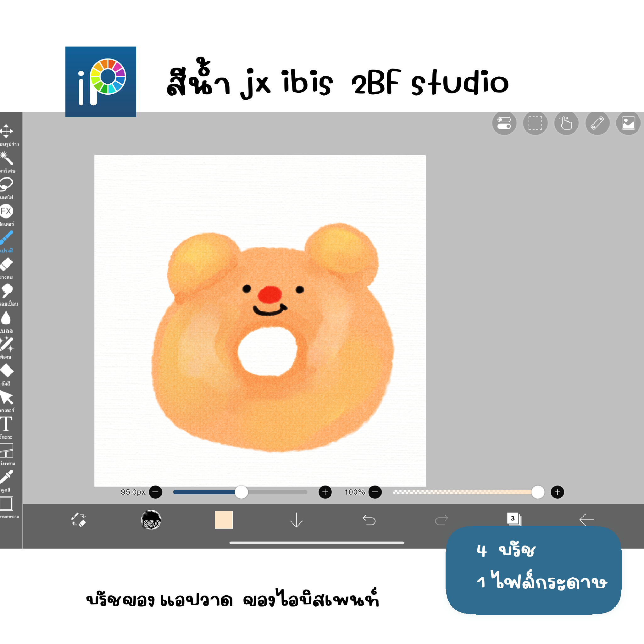This screenshot has width=644, height=644.
Task: Open the ruler tool menu
Action: coord(597,123)
